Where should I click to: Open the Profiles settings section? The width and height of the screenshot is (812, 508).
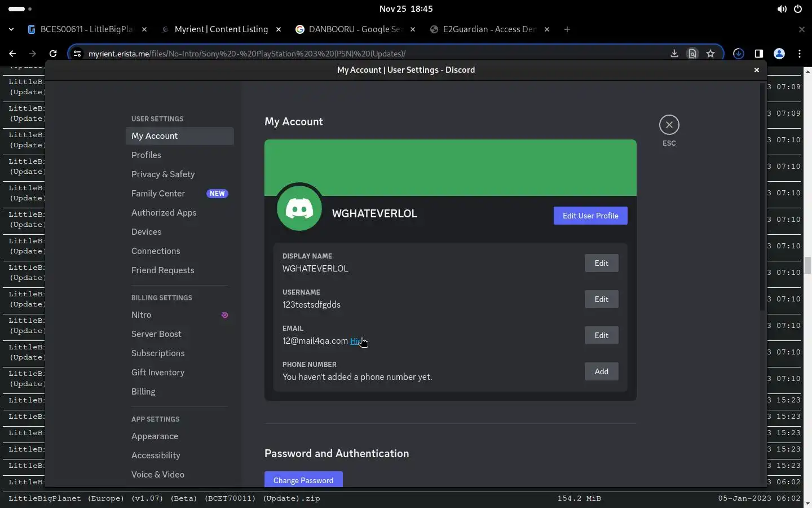179,155
